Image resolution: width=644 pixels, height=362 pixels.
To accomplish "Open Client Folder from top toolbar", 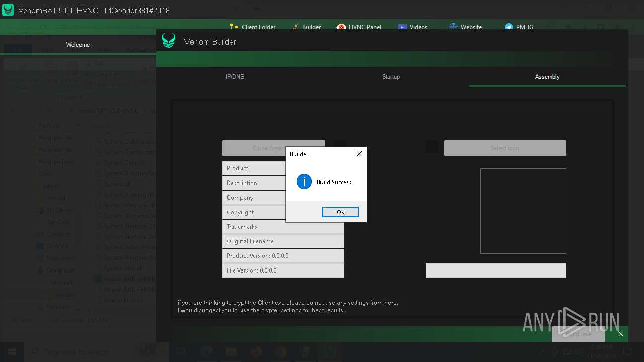I will pyautogui.click(x=253, y=27).
